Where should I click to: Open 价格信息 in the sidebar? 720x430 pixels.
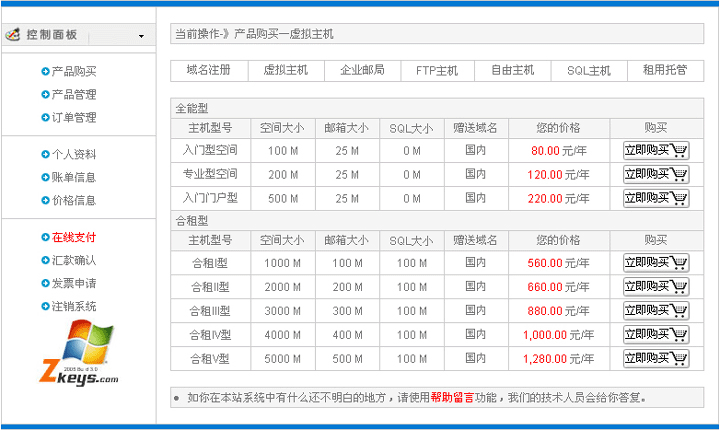pos(74,200)
